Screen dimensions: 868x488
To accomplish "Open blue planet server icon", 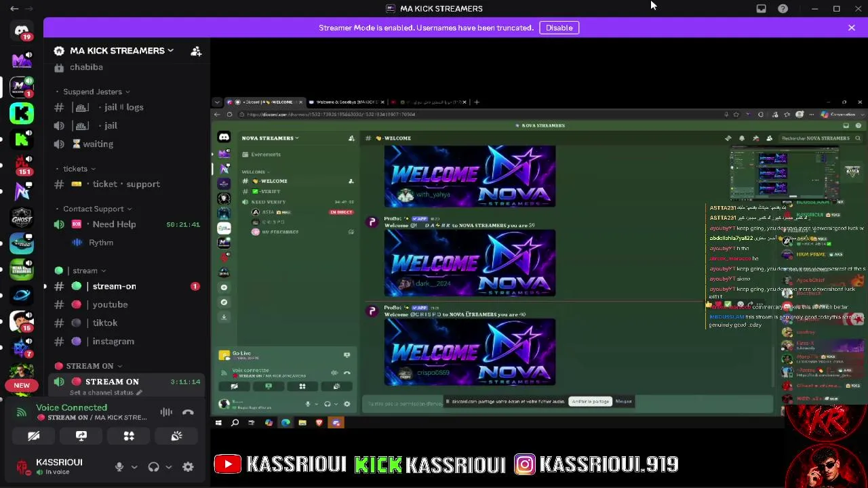I will (22, 295).
